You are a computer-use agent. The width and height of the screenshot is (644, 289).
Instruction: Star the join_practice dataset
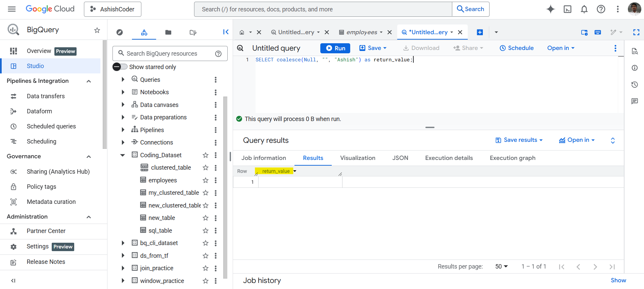point(205,268)
